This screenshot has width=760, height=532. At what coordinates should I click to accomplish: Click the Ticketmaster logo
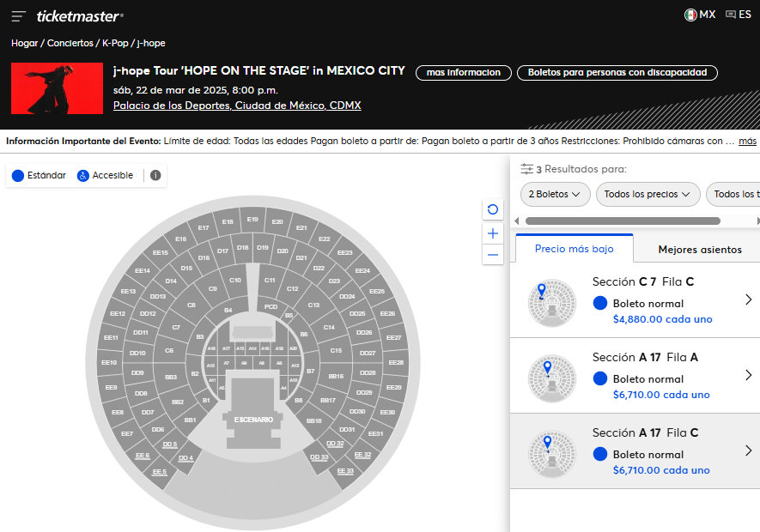[80, 16]
